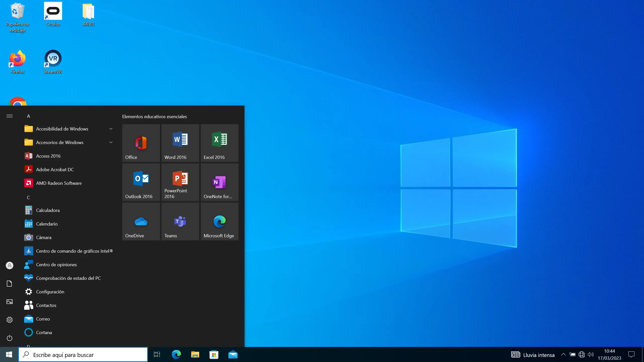The image size is (644, 362).
Task: Click the Oculus desktop shortcut
Action: click(x=53, y=14)
